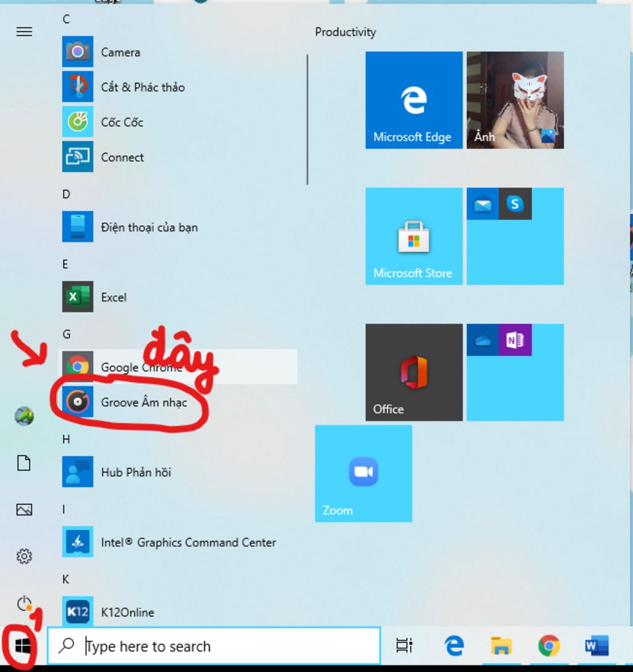Launch the Excel icon in app list

(x=77, y=297)
